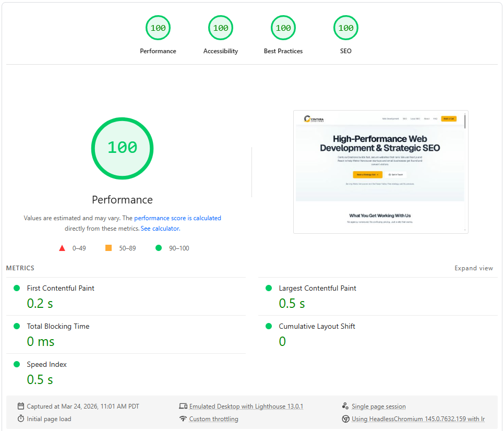Click the Emulated Desktop with Lighthouse text
Viewport: 504px width, 431px height.
[246, 406]
